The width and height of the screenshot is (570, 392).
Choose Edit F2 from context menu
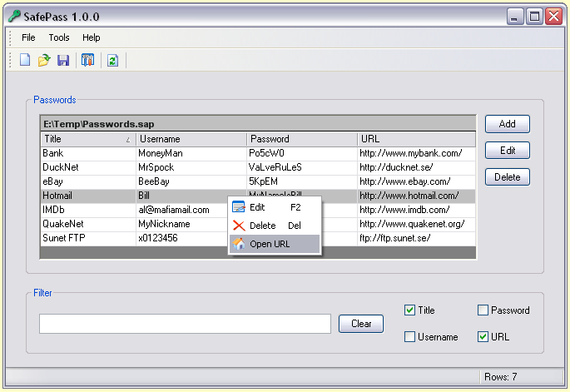point(275,207)
